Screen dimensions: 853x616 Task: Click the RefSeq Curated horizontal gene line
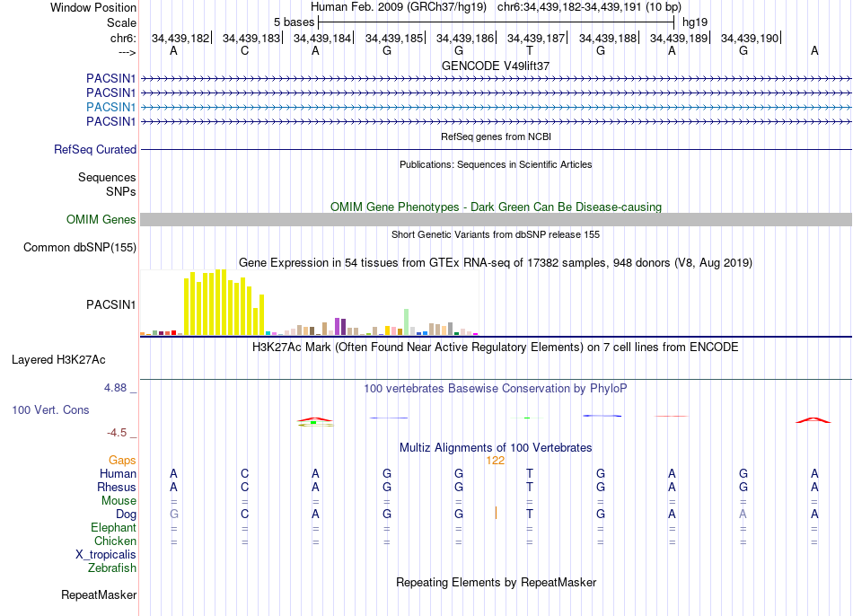tap(497, 149)
